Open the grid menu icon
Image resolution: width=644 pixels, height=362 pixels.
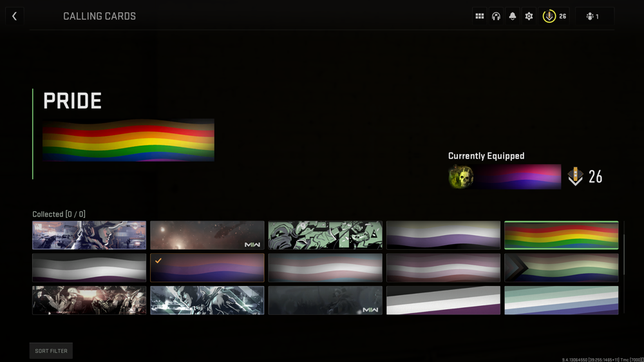tap(479, 16)
